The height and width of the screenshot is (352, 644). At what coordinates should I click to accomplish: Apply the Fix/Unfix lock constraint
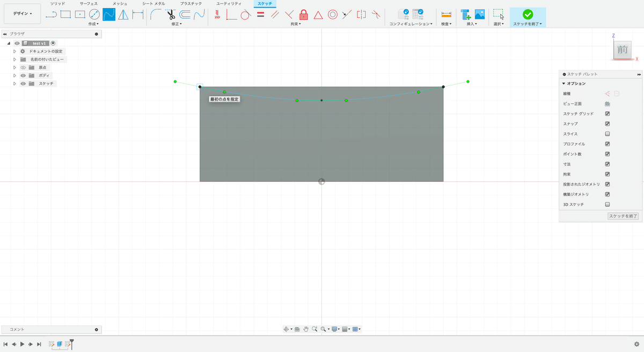pos(304,15)
